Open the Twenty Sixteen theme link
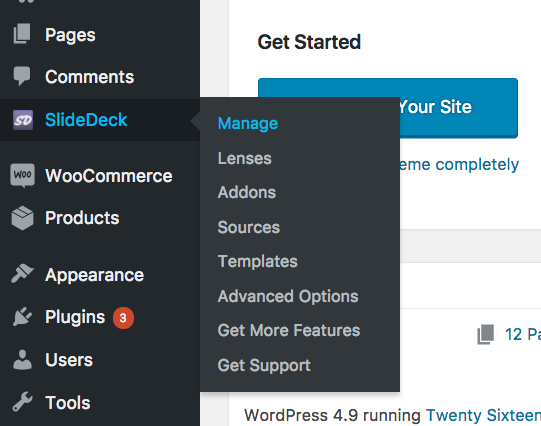The height and width of the screenshot is (426, 541). click(483, 415)
